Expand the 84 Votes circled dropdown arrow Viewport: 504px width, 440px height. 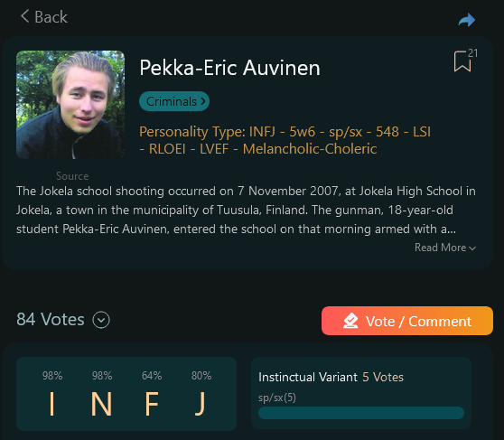pos(101,320)
